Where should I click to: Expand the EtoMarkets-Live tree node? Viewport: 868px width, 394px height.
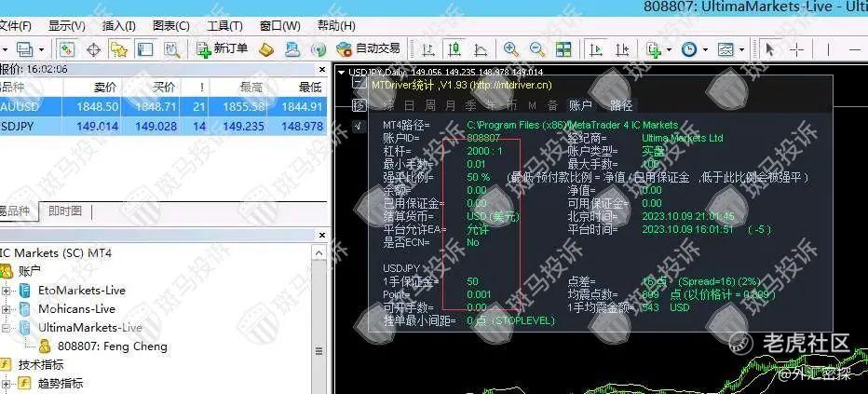click(x=7, y=291)
